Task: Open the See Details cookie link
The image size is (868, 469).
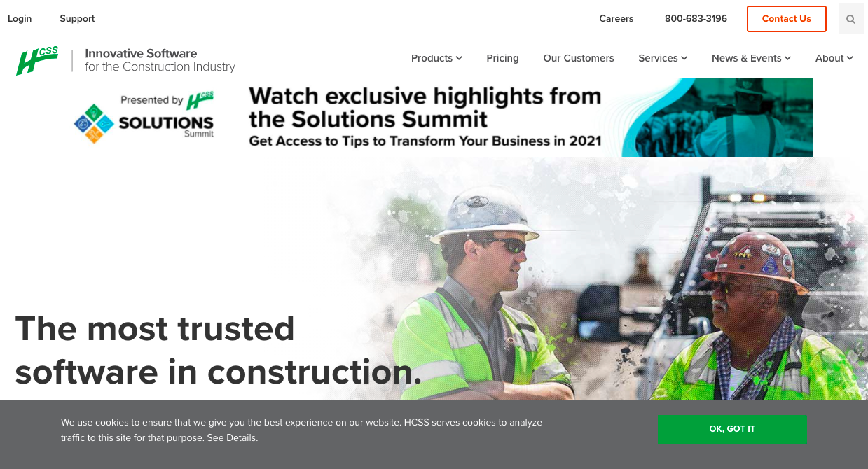Action: (233, 437)
